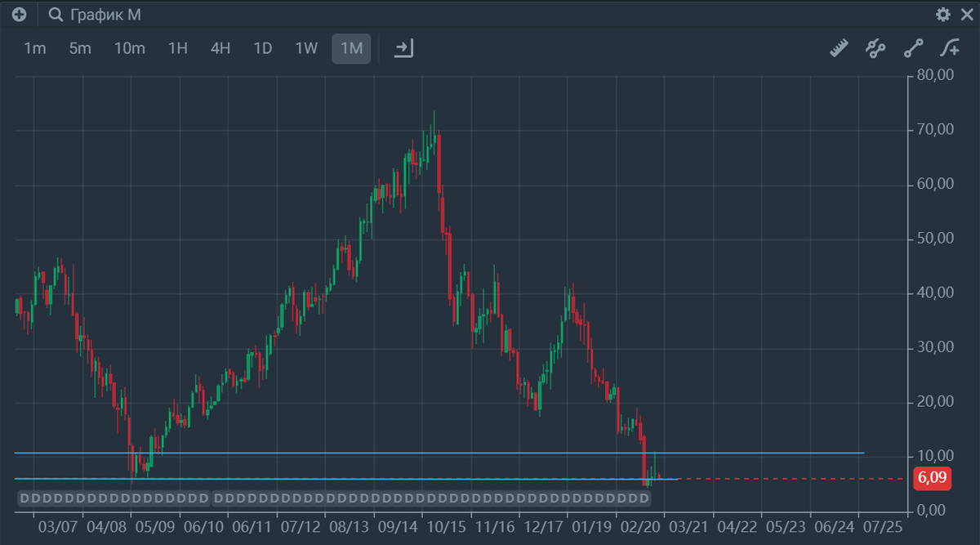Switch timeframe to 1W
Screen dimensions: 980x545
pos(306,48)
